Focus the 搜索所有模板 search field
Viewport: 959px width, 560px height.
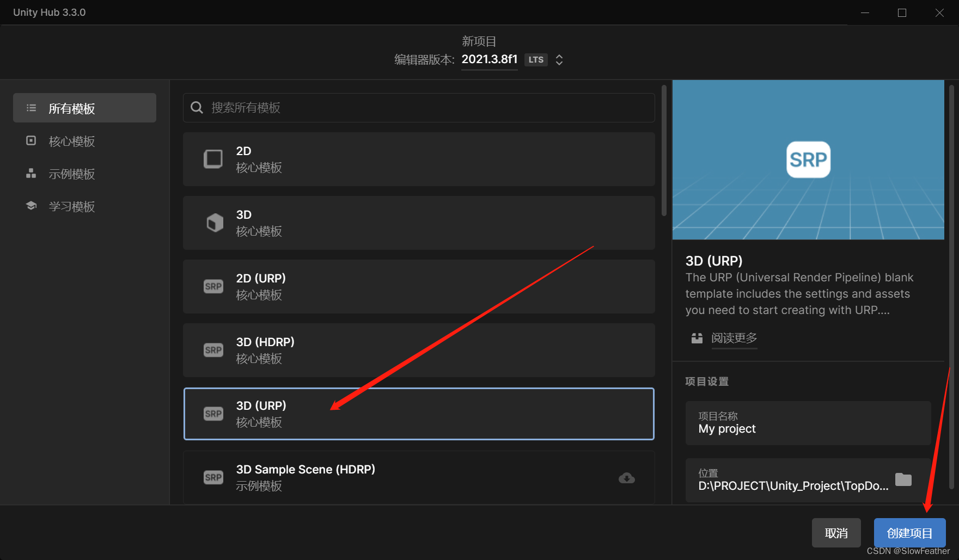pyautogui.click(x=419, y=108)
